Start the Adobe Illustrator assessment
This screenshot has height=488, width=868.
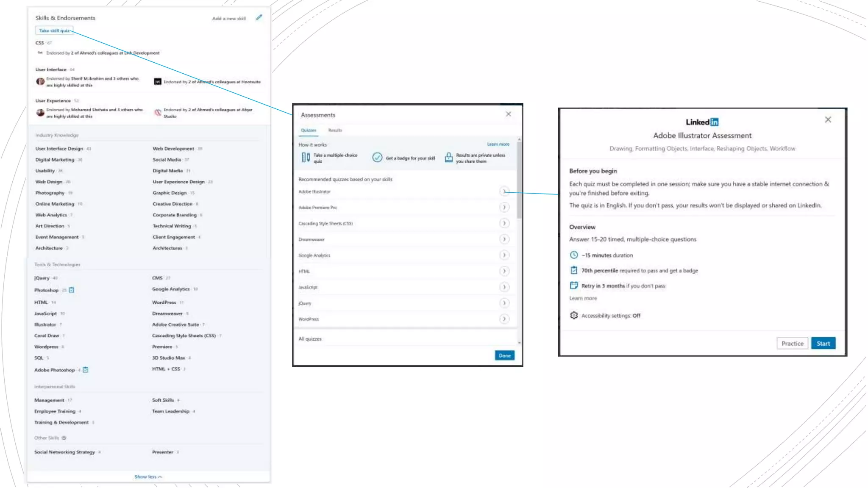point(823,344)
